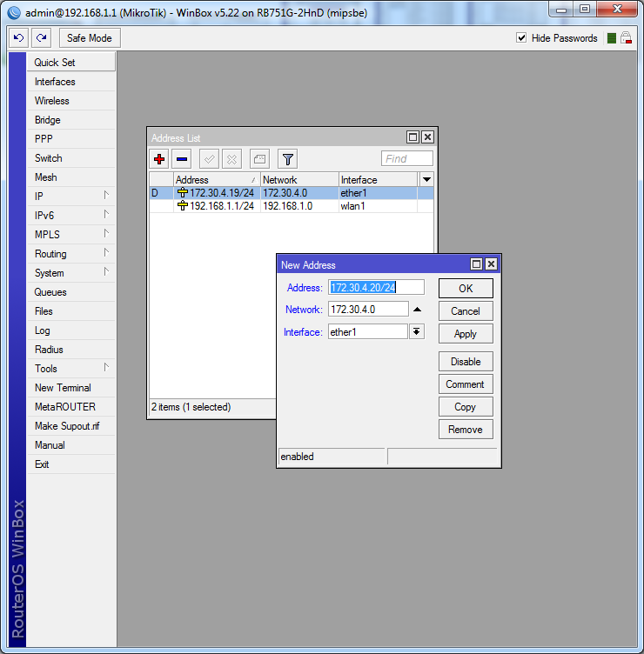Screen dimensions: 644x654
Task: Sort by the Address column header
Action: point(217,180)
